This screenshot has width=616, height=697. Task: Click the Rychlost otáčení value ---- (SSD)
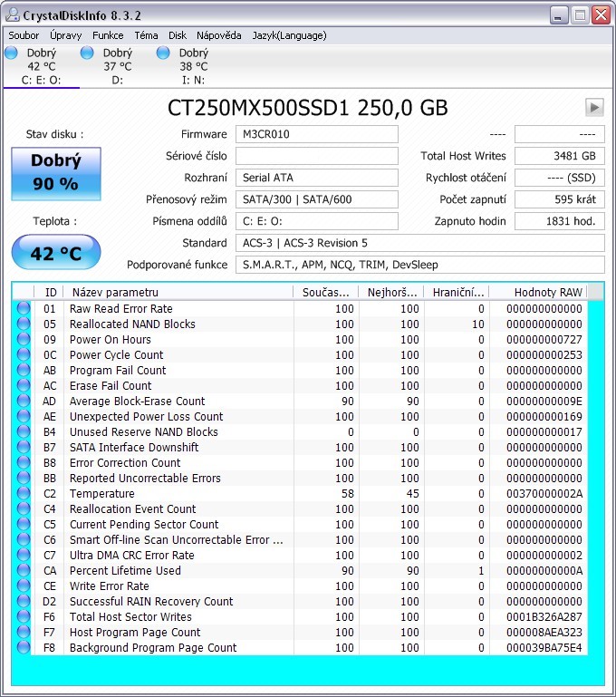click(560, 178)
